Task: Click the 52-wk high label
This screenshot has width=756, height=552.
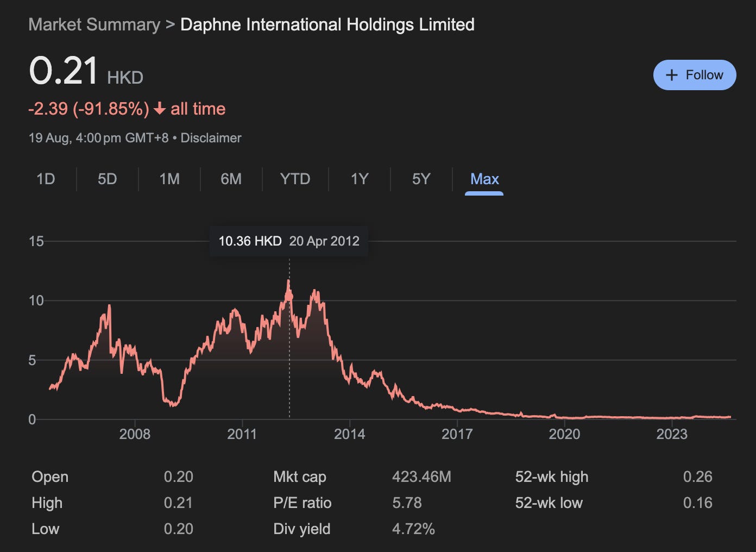Action: (x=552, y=477)
